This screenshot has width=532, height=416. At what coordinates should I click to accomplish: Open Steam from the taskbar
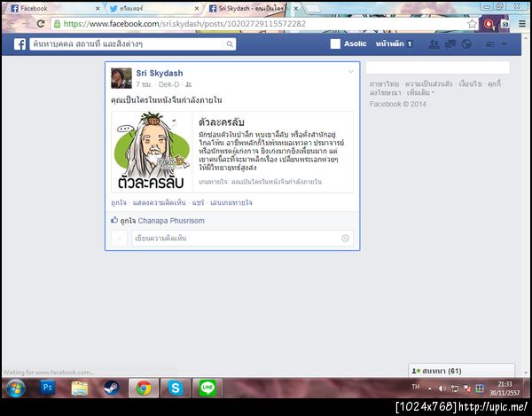112,389
